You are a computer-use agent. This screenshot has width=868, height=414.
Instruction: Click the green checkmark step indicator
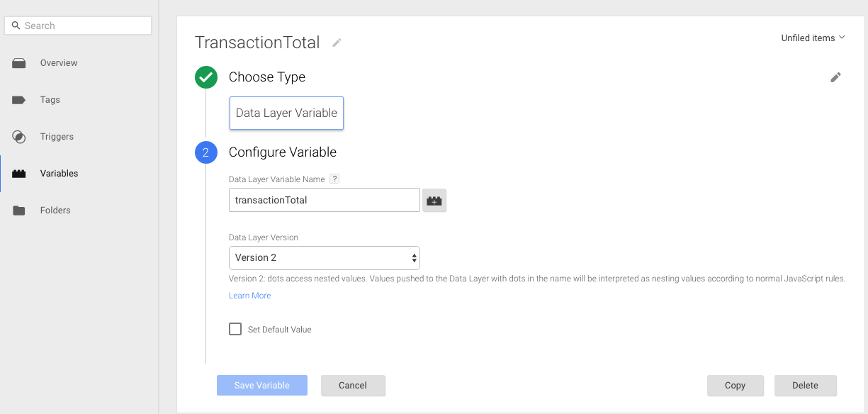pos(206,77)
